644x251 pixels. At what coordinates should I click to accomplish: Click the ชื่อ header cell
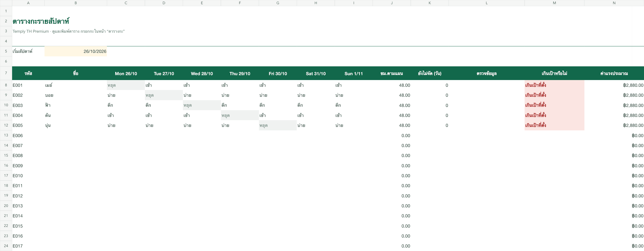(x=76, y=73)
